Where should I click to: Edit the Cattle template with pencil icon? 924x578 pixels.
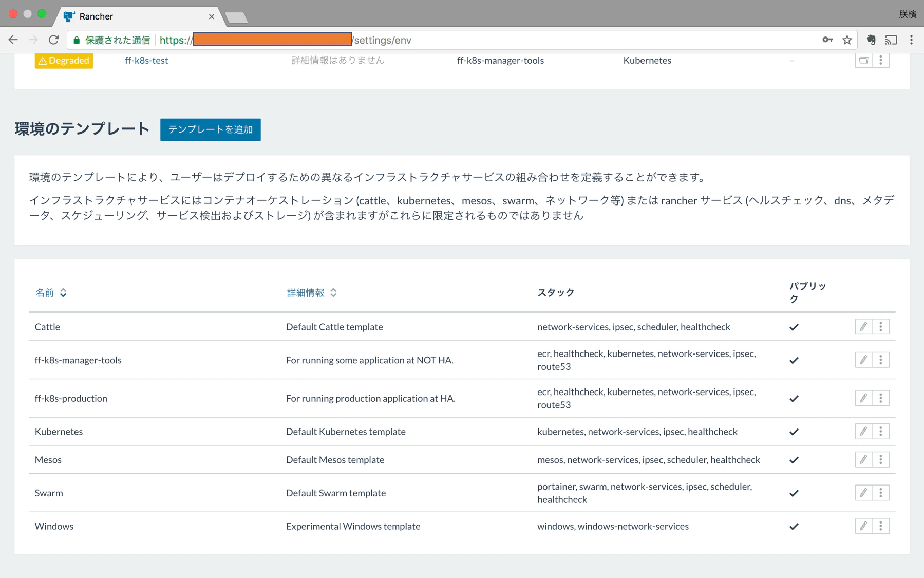(x=863, y=327)
